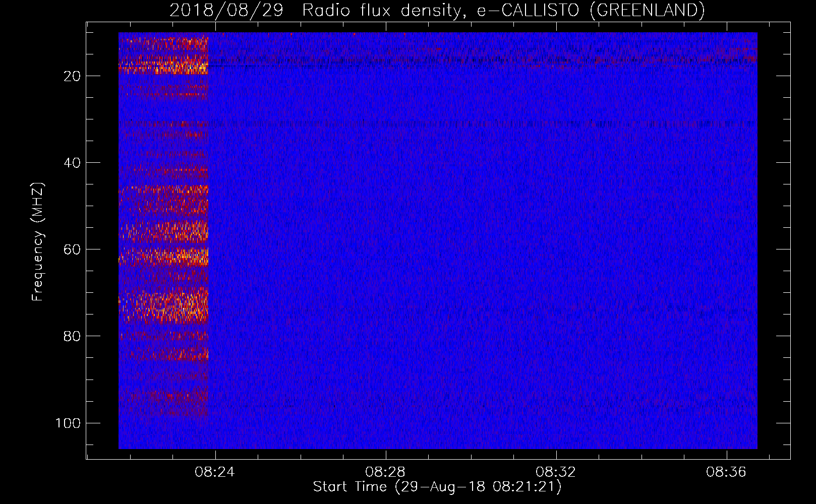Screen dimensions: 816x504
Task: Click the plot title "Radio flux density, e-CALLISTO (GREENLAND)"
Action: coord(503,10)
